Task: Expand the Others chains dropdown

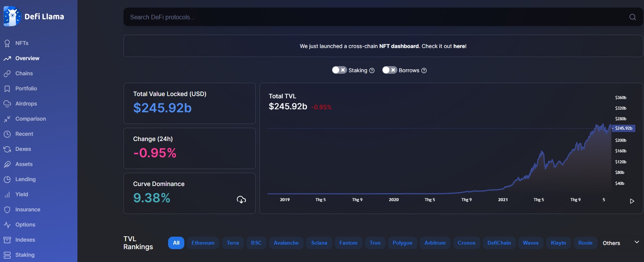Action: (x=611, y=243)
